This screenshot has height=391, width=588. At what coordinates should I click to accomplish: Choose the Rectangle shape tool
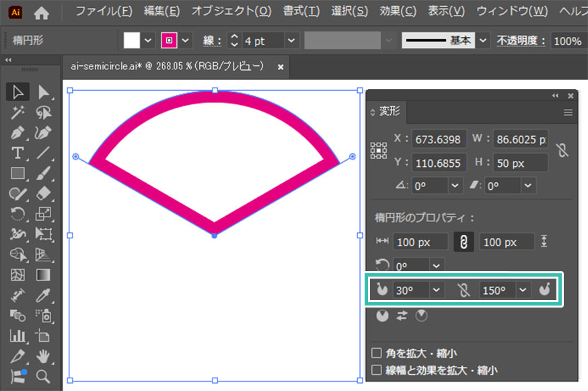pyautogui.click(x=18, y=174)
